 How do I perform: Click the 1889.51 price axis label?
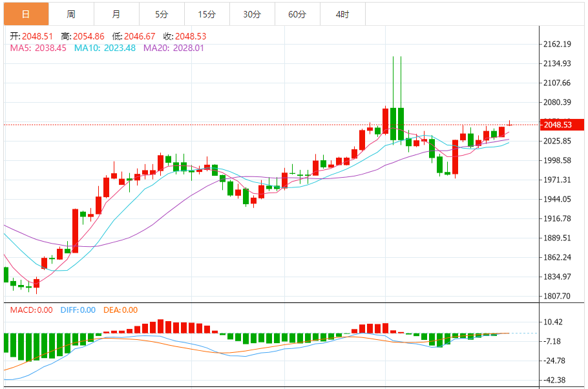557,238
